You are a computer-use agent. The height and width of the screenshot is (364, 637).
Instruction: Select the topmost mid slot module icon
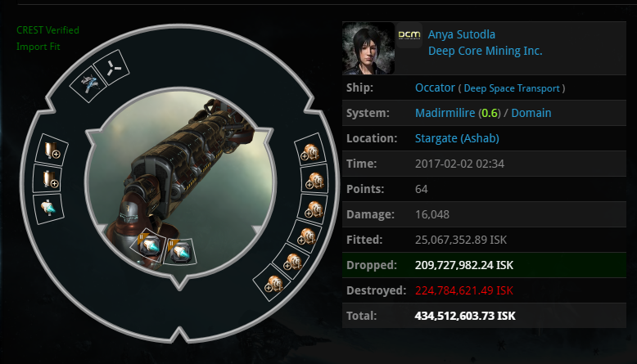[x=52, y=150]
